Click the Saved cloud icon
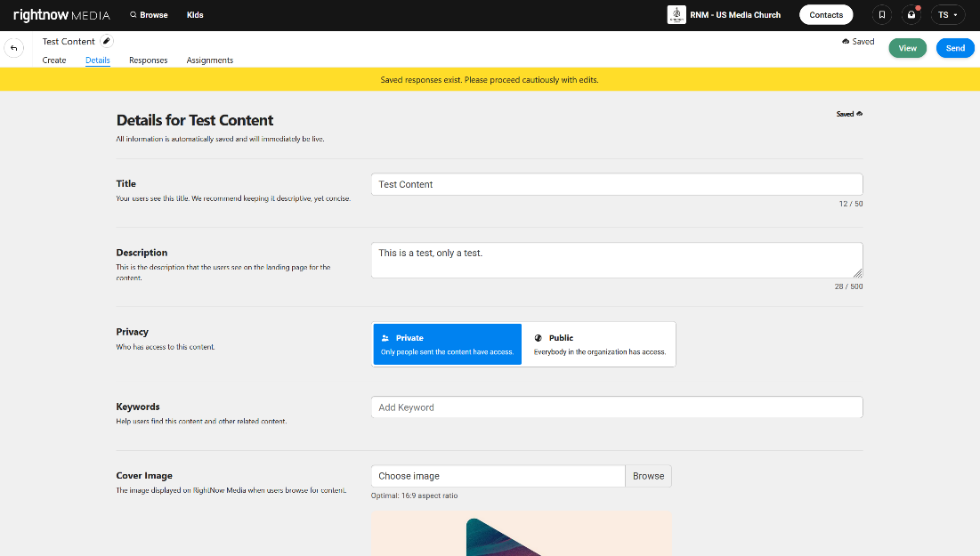Screen dimensions: 980x556 click(x=845, y=41)
